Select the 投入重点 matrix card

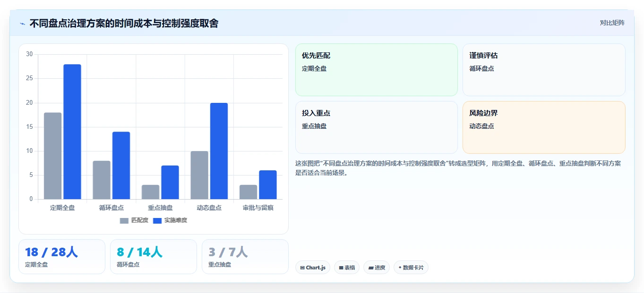[377, 127]
